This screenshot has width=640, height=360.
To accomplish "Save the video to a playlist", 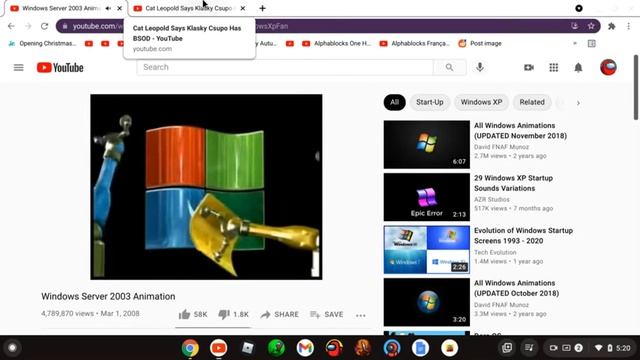I will [327, 314].
